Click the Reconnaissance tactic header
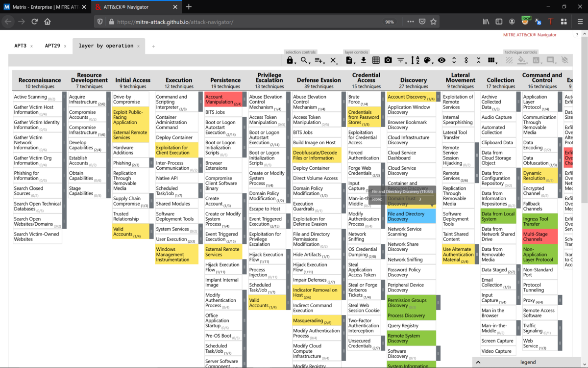 (x=40, y=80)
